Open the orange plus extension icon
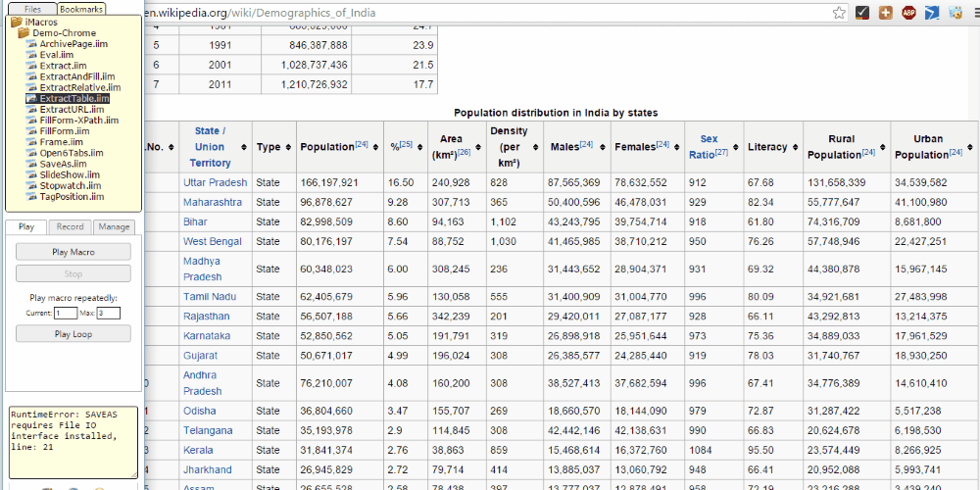Image resolution: width=980 pixels, height=490 pixels. click(885, 13)
